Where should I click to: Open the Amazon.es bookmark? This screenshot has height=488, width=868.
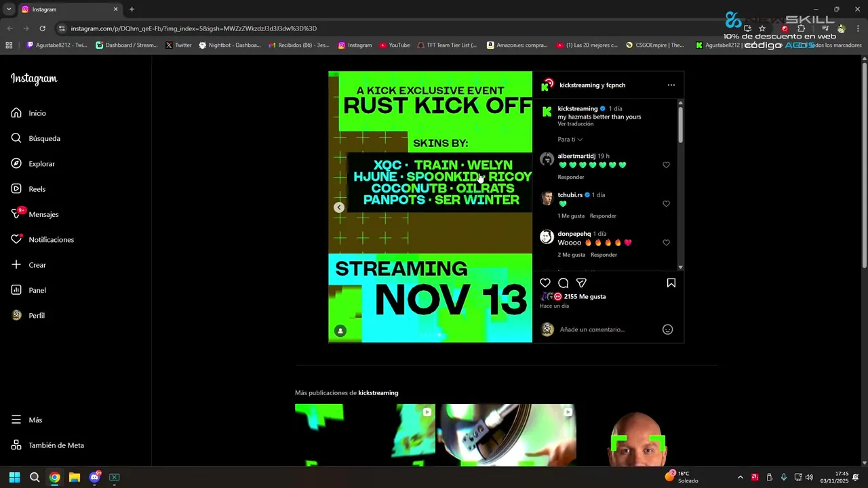pyautogui.click(x=517, y=45)
